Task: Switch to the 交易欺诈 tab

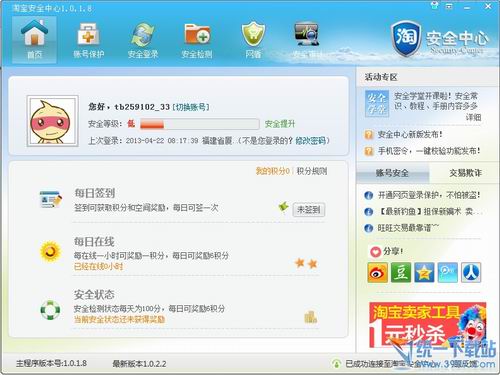Action: 465,173
